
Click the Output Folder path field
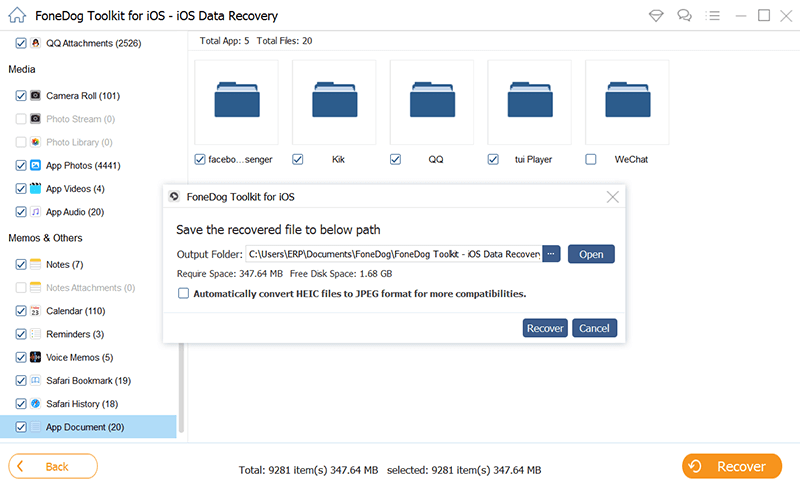394,254
